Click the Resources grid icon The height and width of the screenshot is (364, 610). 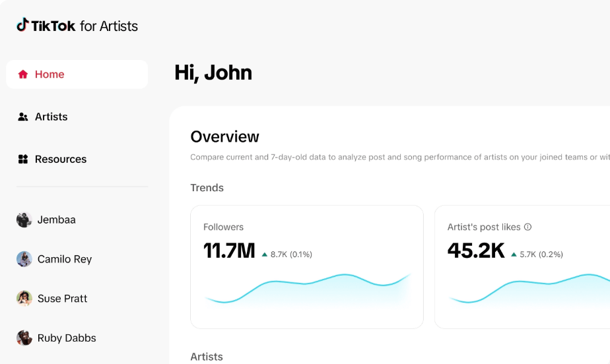coord(23,159)
